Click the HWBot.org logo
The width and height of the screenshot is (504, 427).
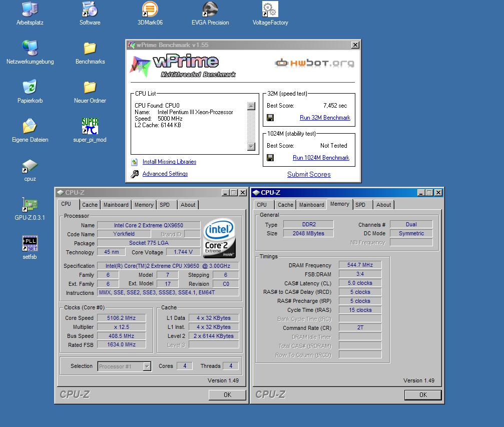315,63
